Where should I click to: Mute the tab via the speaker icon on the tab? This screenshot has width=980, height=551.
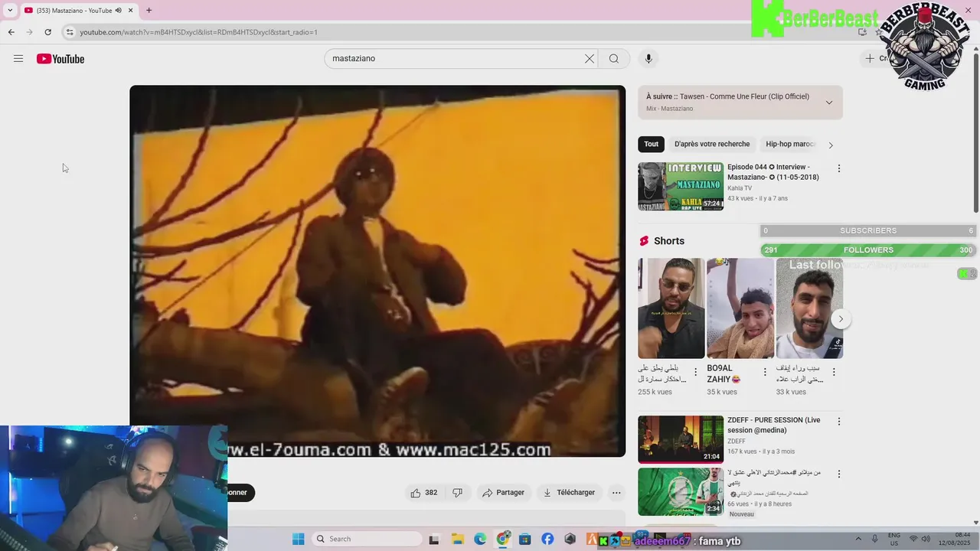pos(118,10)
